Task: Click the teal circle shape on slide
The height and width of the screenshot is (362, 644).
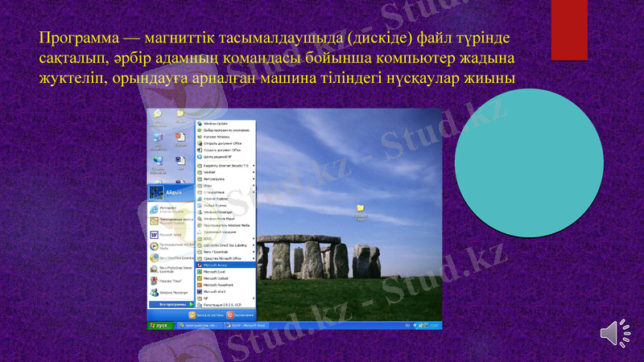Action: 529,163
